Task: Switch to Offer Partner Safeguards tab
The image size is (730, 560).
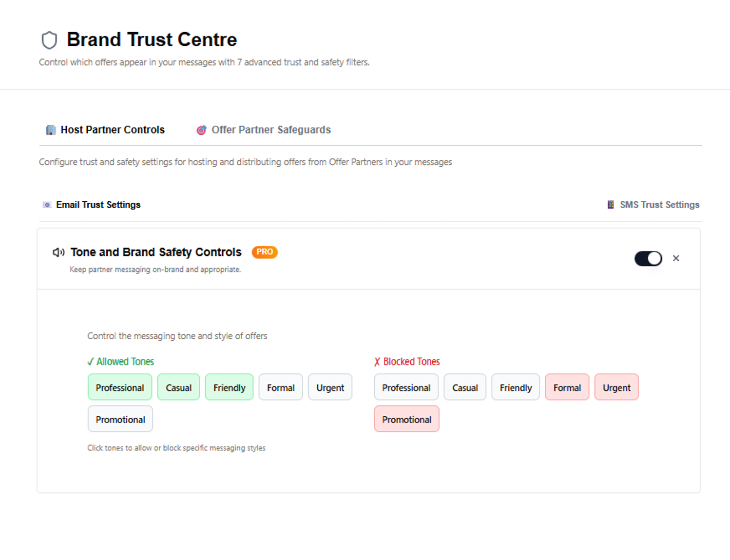Action: coord(270,130)
